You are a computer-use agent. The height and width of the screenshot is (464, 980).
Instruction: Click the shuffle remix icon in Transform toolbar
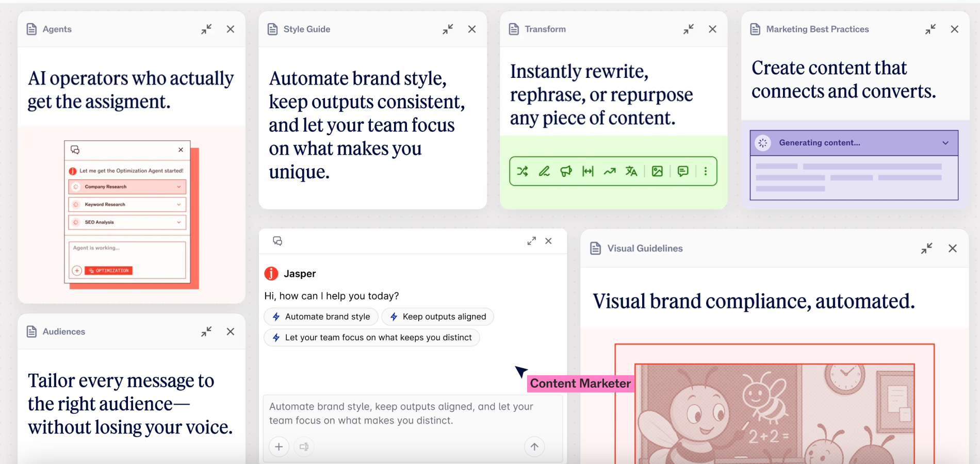[x=522, y=171]
